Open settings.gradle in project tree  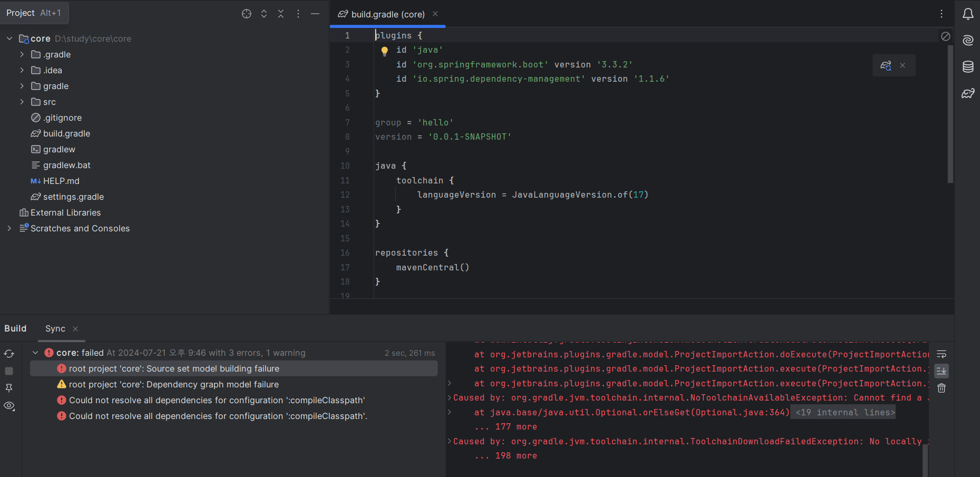click(73, 197)
